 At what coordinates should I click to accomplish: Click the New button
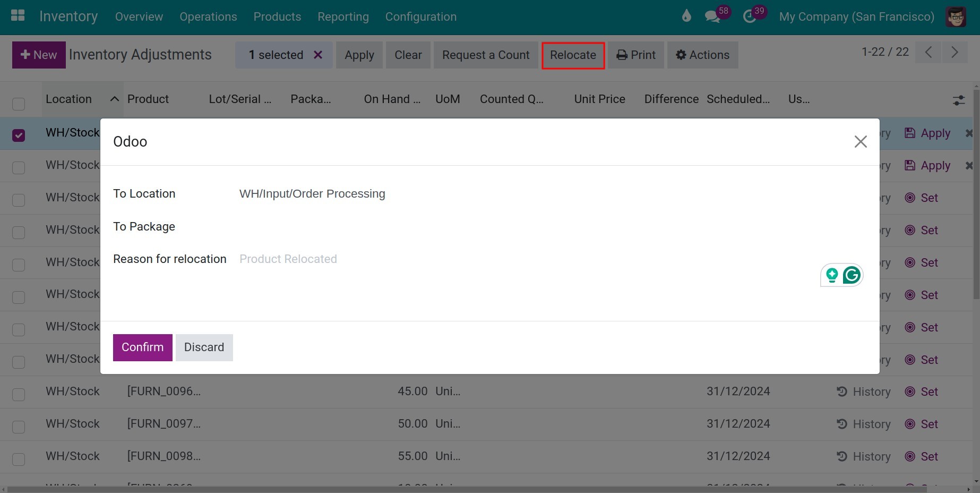point(39,55)
